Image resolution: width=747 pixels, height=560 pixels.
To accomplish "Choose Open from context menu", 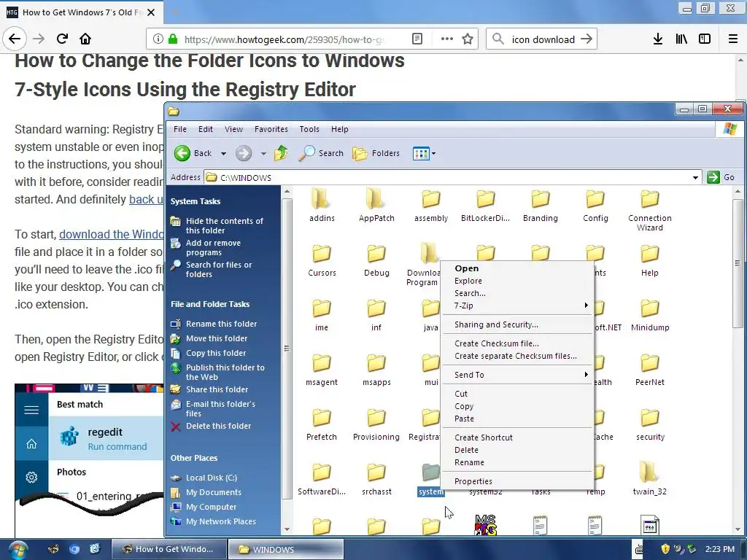I will tap(517, 268).
